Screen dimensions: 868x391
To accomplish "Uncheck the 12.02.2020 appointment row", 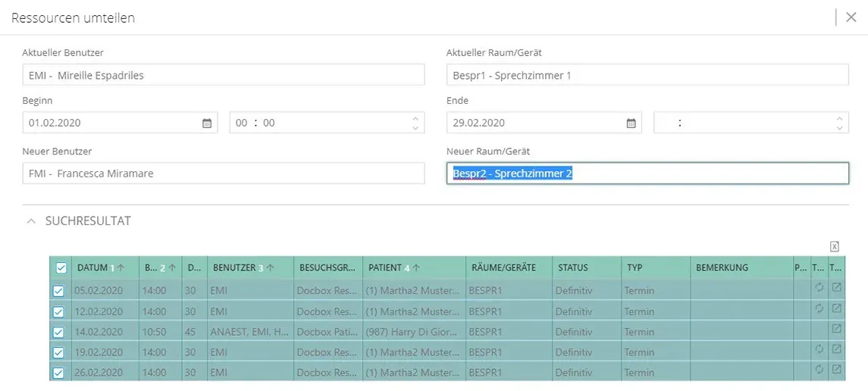I will pos(58,311).
